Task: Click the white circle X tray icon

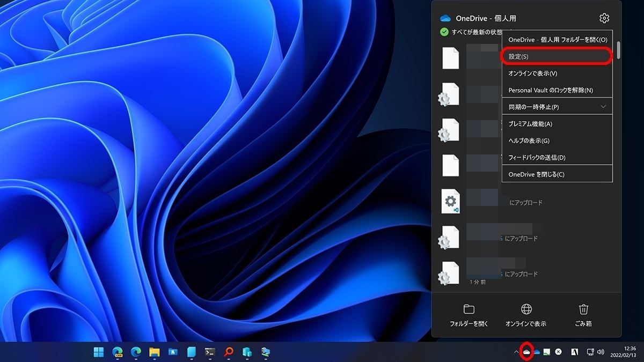Action: tap(558, 352)
